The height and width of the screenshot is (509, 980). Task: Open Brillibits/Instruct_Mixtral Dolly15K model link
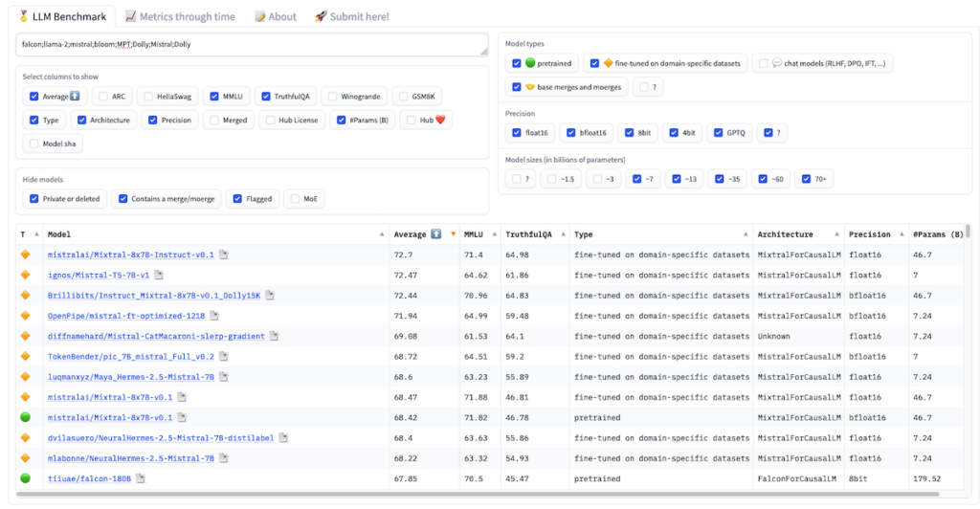[154, 296]
